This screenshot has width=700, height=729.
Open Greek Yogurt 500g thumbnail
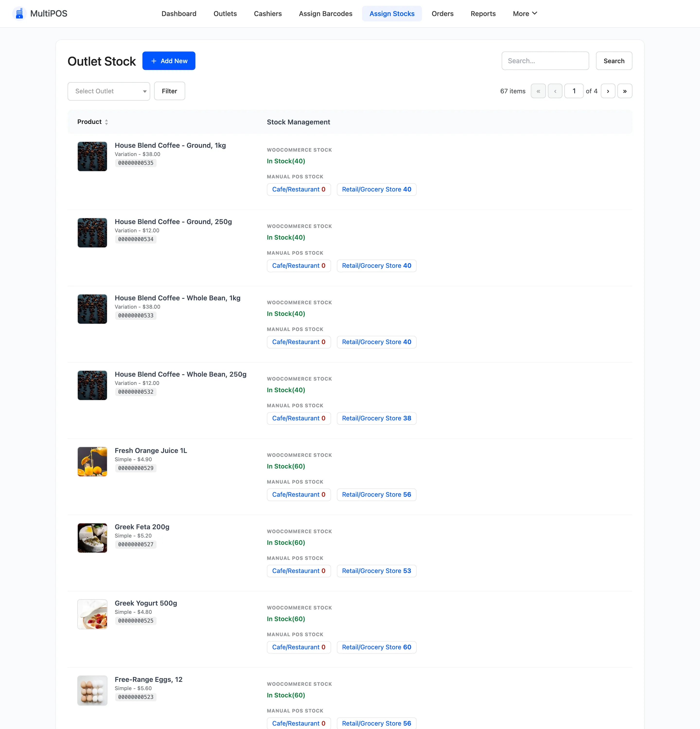(92, 614)
